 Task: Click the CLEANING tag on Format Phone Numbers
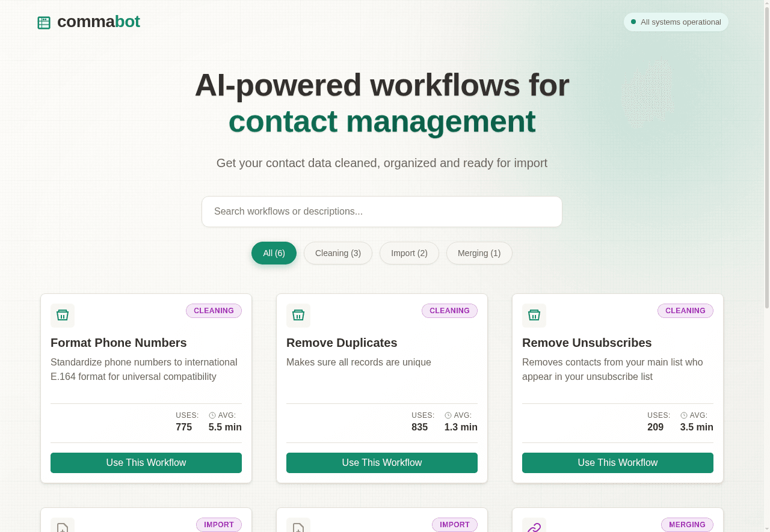click(214, 311)
